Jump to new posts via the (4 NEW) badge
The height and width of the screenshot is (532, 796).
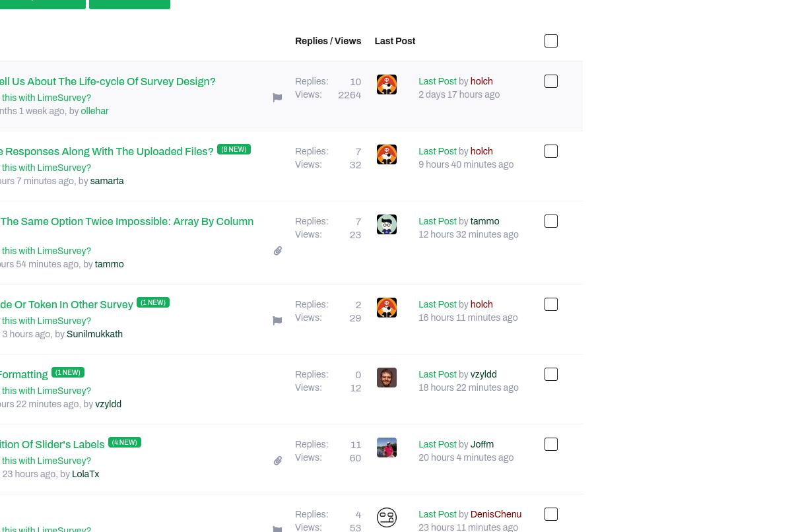(125, 442)
